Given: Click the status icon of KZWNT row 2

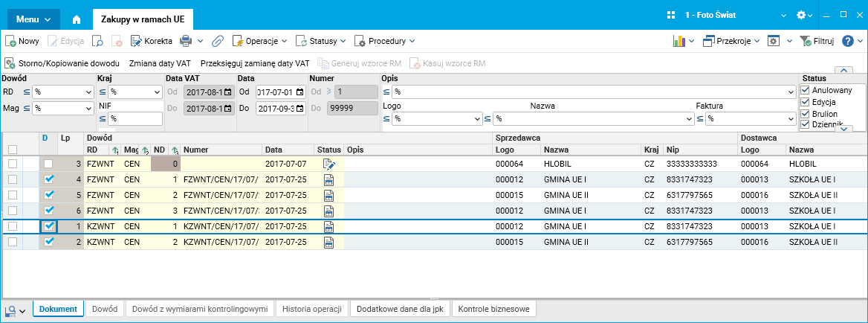Looking at the screenshot, I should [328, 242].
